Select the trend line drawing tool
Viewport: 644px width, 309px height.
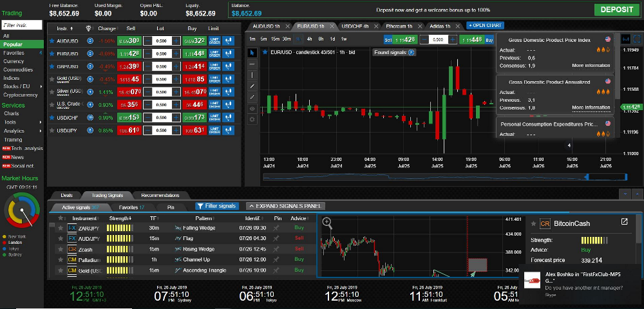coord(252,86)
